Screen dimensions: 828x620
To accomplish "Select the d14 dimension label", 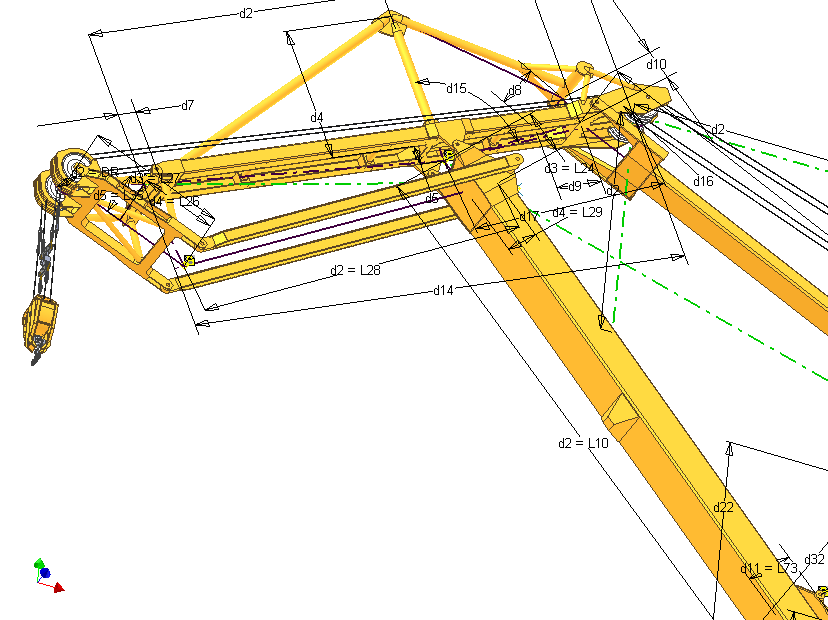I will [443, 290].
